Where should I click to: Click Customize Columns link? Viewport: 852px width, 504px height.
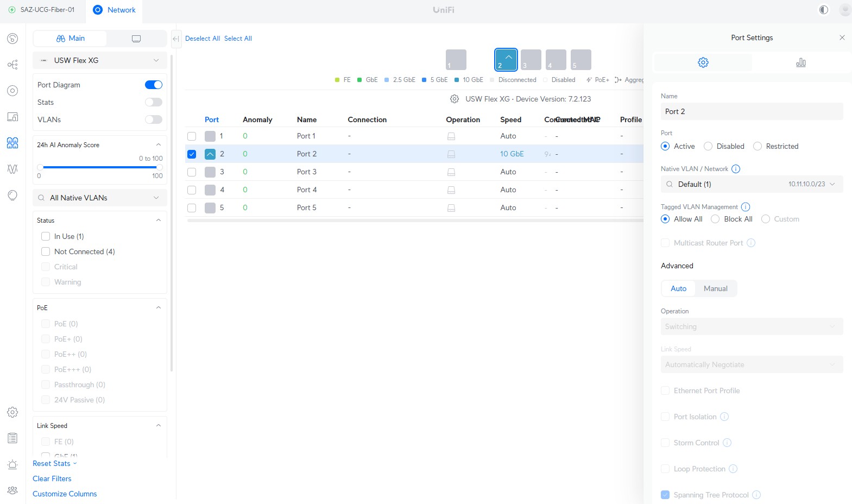[65, 494]
